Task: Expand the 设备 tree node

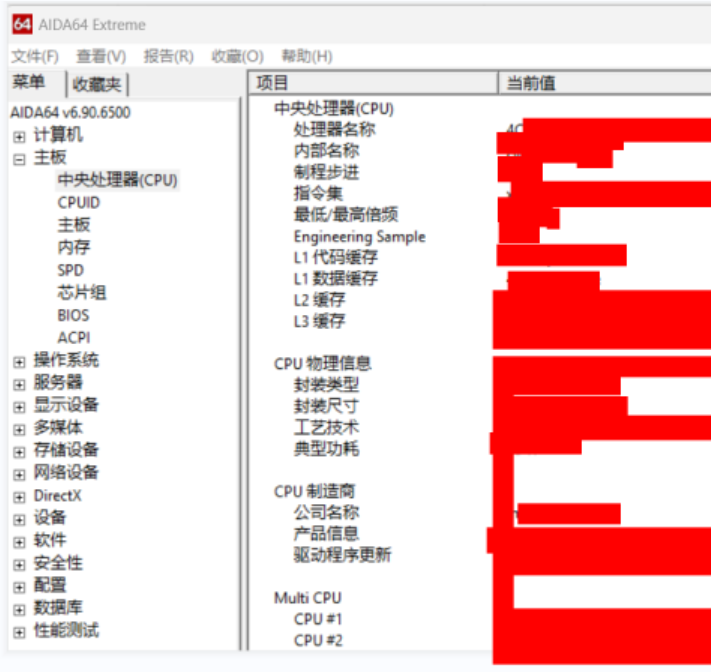Action: point(19,520)
